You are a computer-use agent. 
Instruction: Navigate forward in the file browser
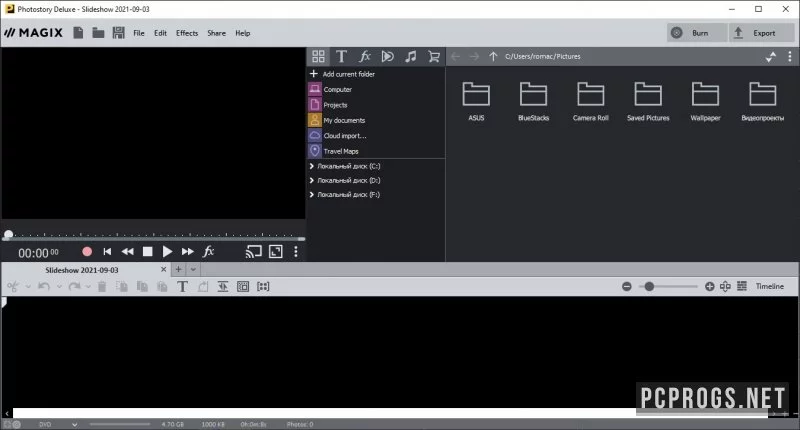474,57
